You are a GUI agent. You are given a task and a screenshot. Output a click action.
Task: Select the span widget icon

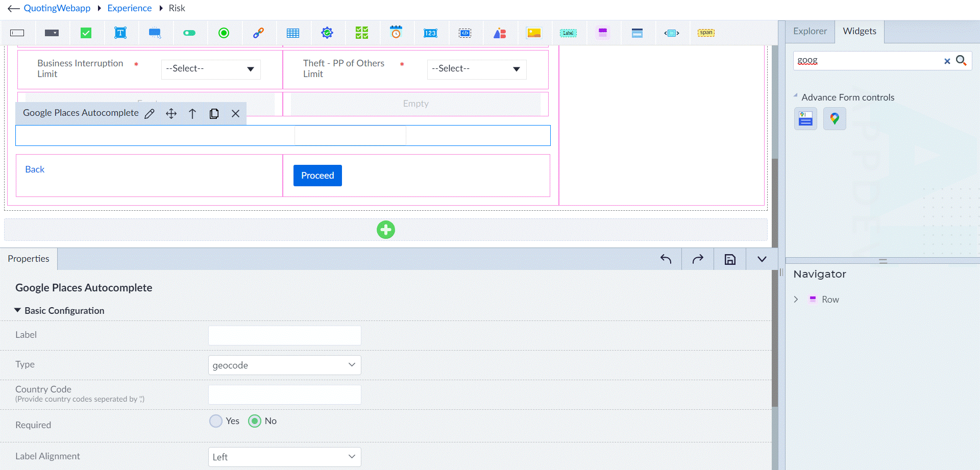[x=706, y=33]
